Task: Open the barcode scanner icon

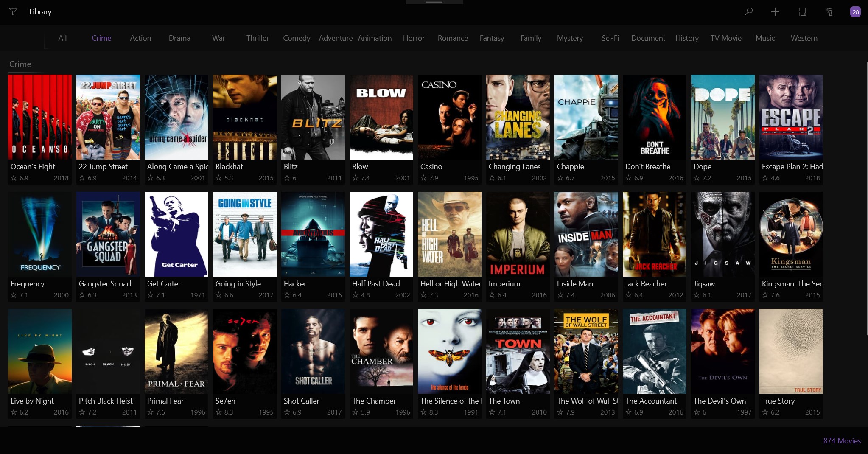Action: [x=829, y=12]
